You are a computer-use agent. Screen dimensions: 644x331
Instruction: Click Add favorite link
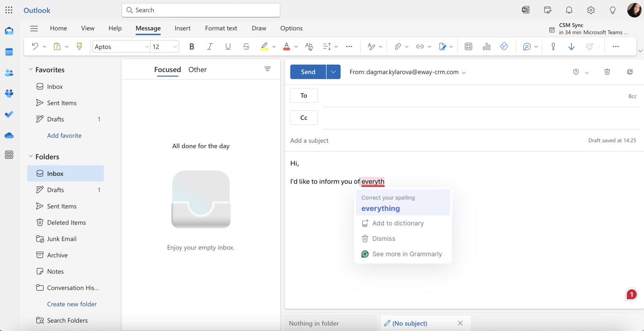coord(64,135)
